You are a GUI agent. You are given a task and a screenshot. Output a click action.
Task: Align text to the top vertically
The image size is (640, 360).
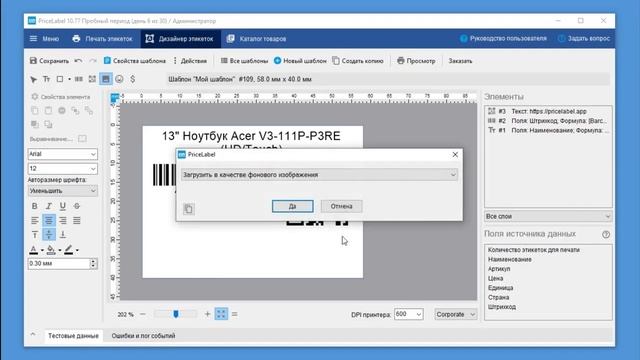coord(35,234)
